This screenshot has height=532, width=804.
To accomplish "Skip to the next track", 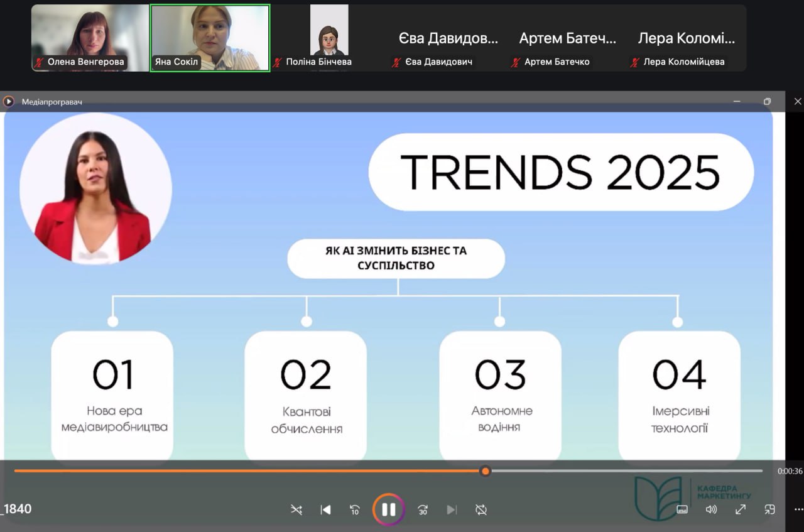I will click(x=452, y=509).
